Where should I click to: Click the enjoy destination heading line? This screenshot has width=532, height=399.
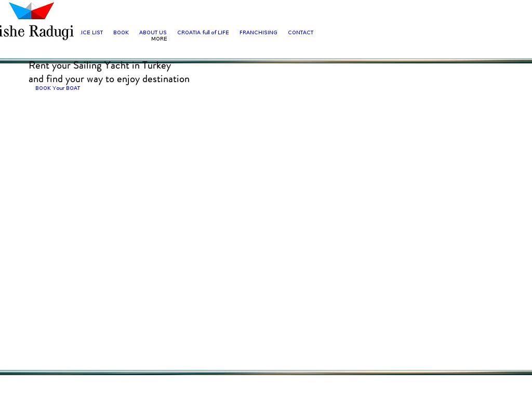tap(109, 79)
